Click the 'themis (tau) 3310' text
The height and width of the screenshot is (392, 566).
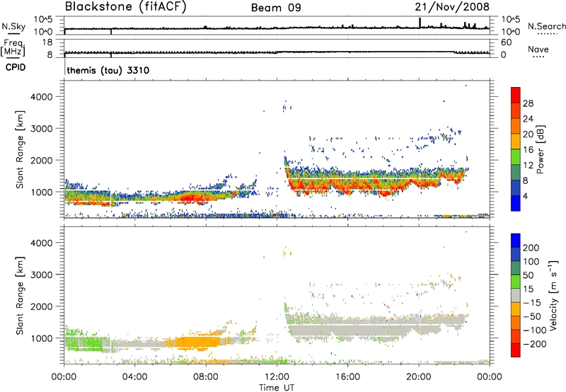pos(108,70)
